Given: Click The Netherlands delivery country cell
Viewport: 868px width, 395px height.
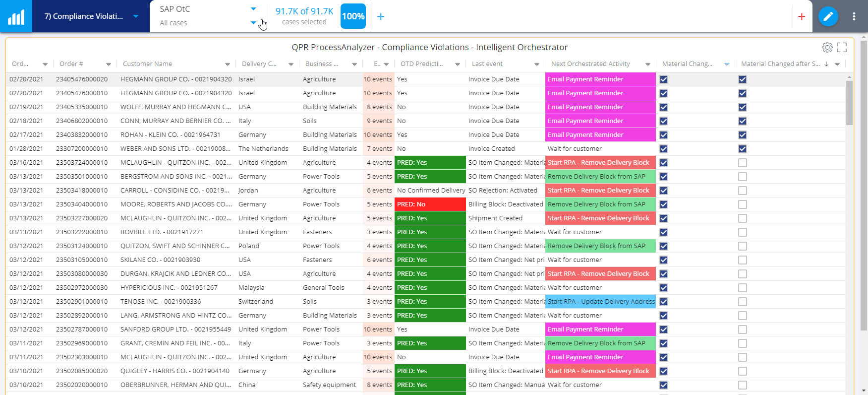Looking at the screenshot, I should (263, 149).
